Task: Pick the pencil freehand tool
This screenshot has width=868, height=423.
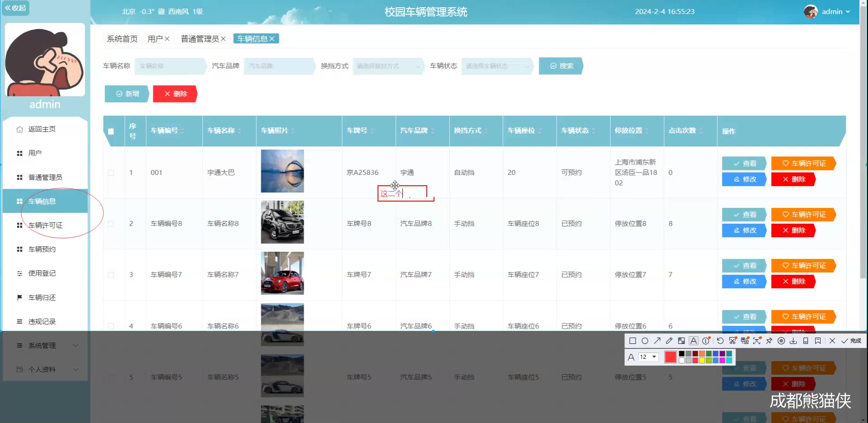Action: pyautogui.click(x=669, y=341)
